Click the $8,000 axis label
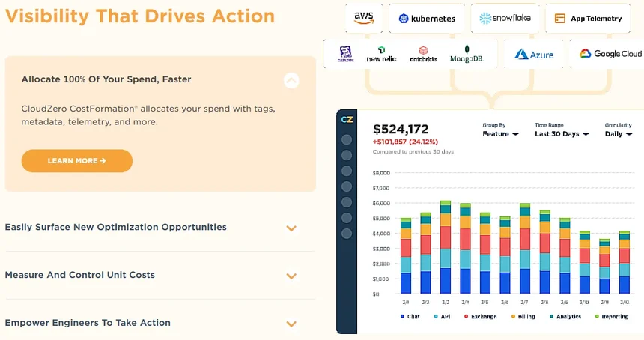 (x=381, y=173)
